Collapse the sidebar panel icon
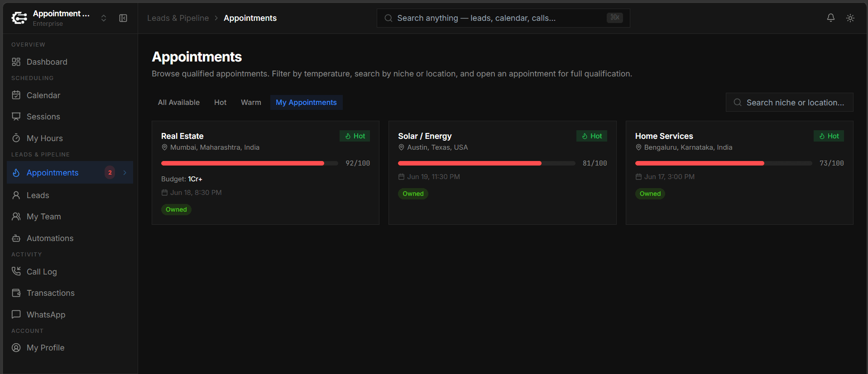 (123, 18)
